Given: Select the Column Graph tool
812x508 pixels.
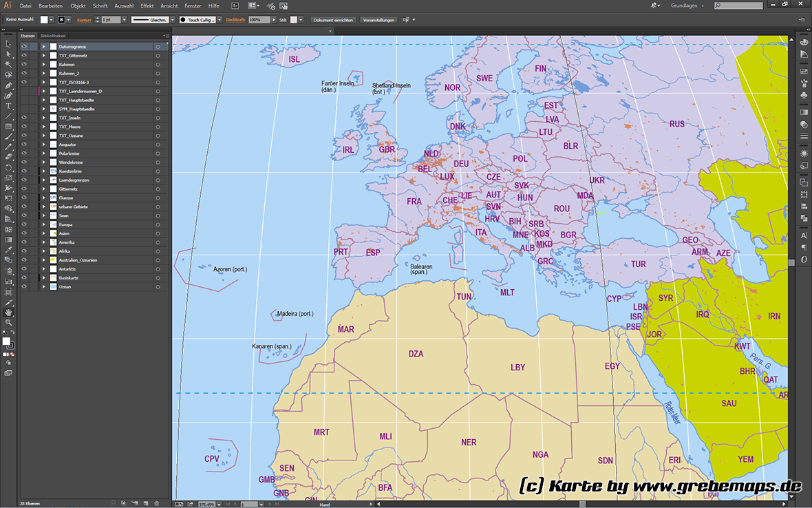Looking at the screenshot, I should [8, 281].
